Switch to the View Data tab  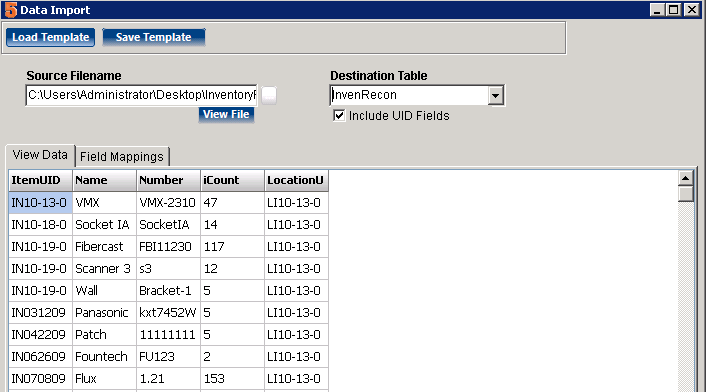(x=40, y=155)
